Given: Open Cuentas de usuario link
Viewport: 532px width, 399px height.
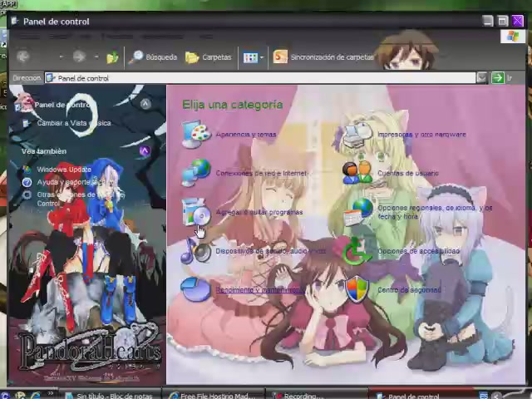Looking at the screenshot, I should pos(408,173).
